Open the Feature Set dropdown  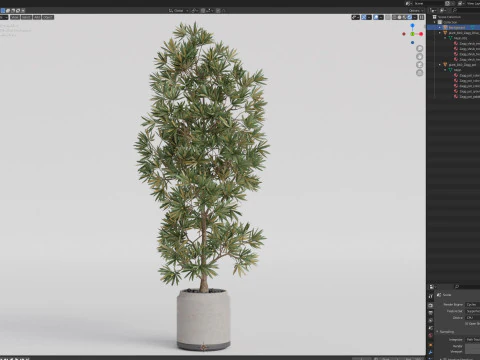(473, 311)
